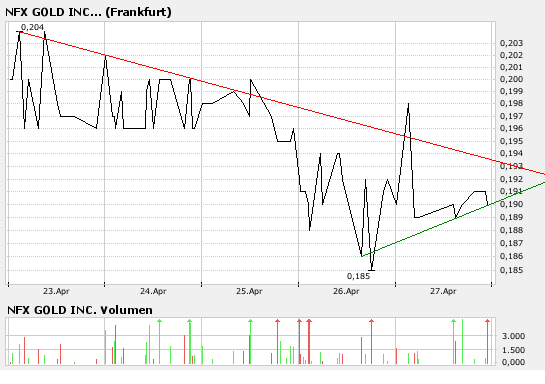Viewport: 545px width, 384px height.
Task: Click the 0,189 price axis label
Action: [511, 217]
